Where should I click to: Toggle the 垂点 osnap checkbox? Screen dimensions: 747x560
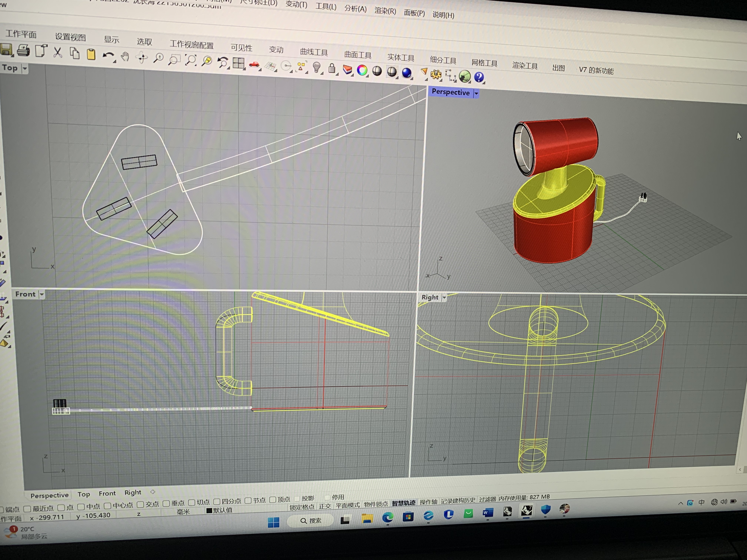point(166,504)
